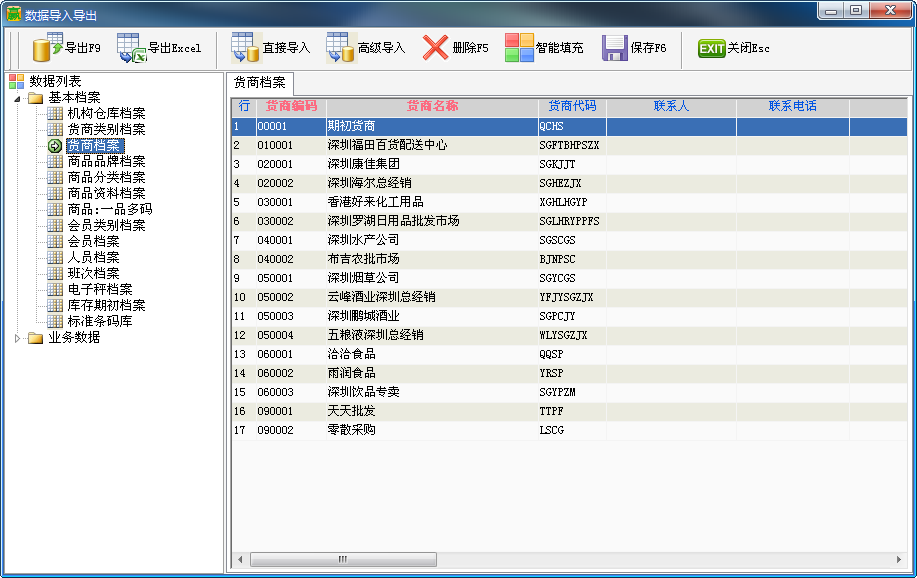Switch to the 货商档案 tab
917x578 pixels.
click(x=259, y=83)
